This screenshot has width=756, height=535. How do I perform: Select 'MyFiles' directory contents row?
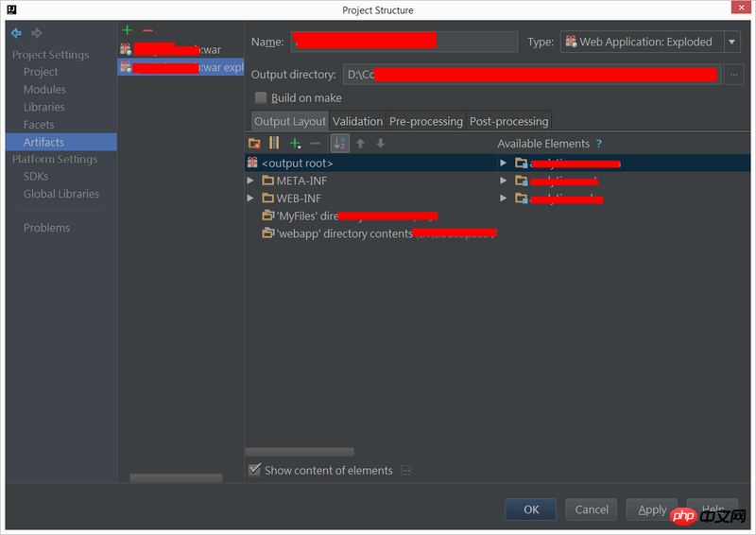[x=370, y=216]
